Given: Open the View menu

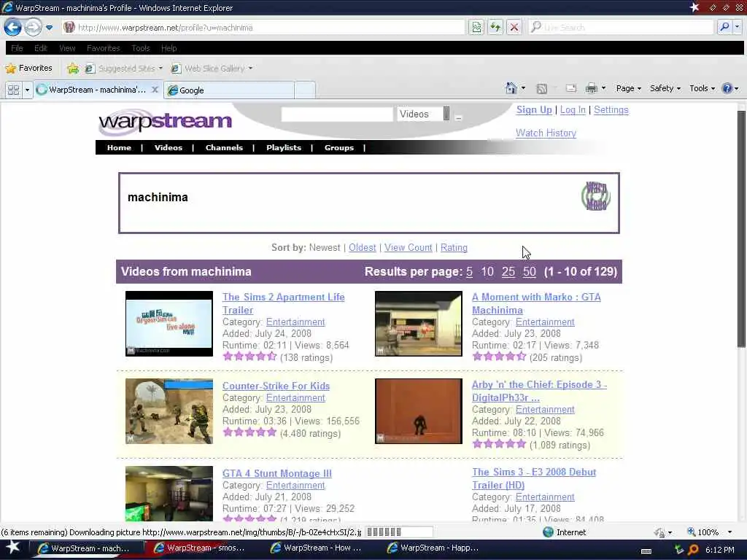Looking at the screenshot, I should click(x=67, y=48).
